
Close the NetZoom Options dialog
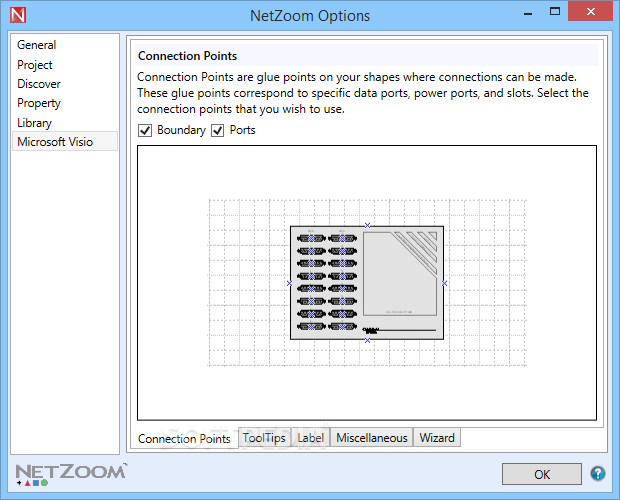590,11
